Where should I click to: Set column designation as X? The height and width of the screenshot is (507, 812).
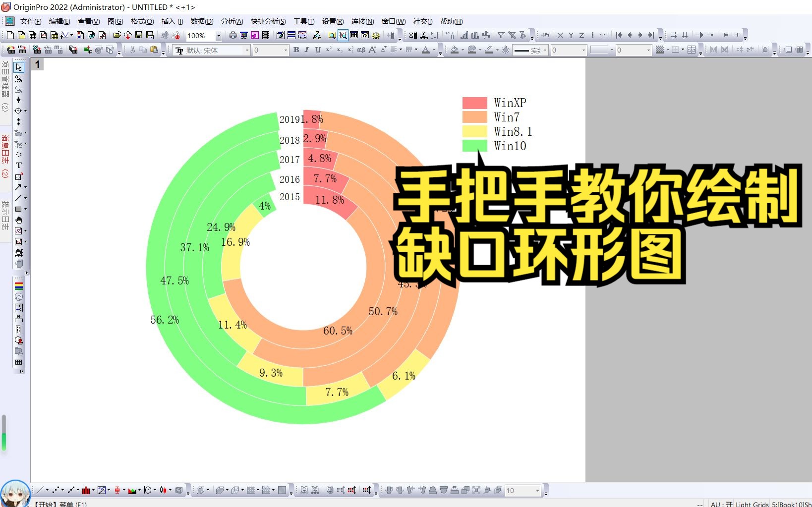coord(560,35)
